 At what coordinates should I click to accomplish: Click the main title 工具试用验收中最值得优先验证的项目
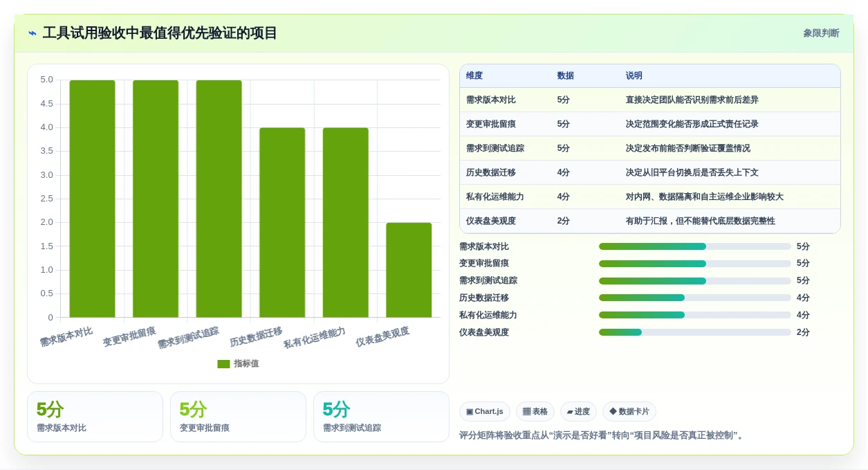click(x=160, y=33)
